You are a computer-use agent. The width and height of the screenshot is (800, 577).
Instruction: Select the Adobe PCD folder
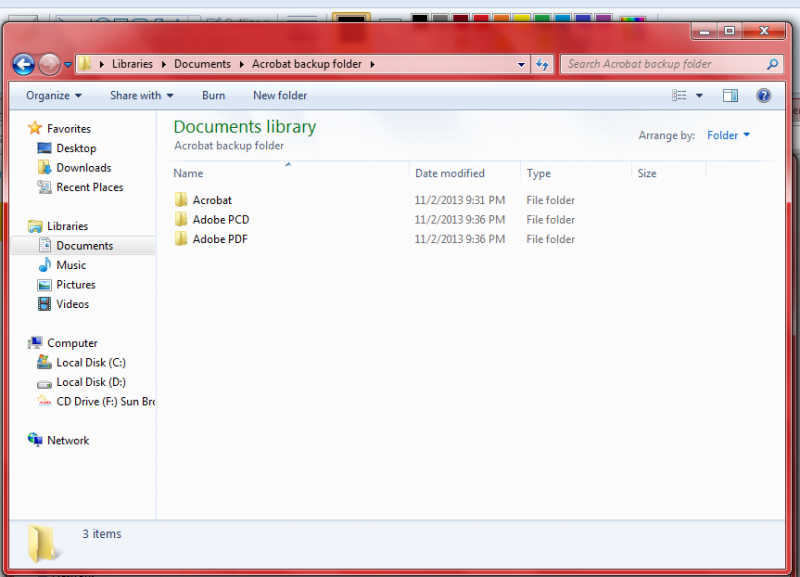coord(220,220)
